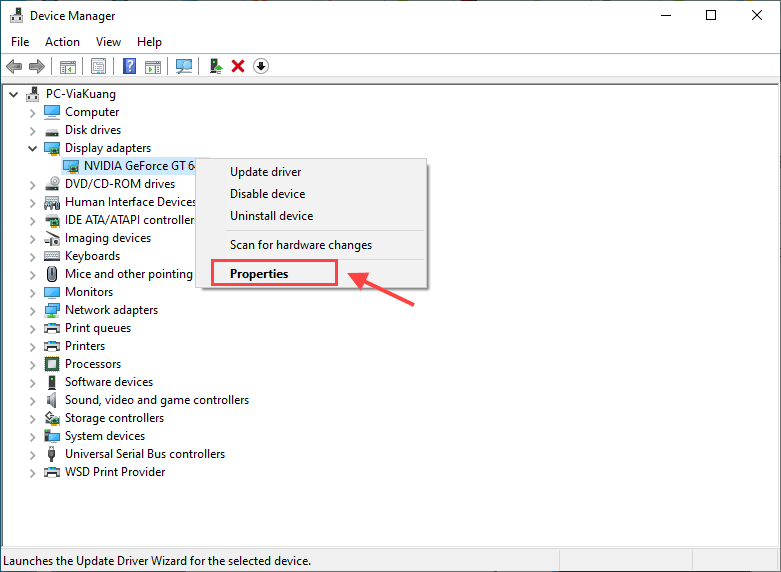Expand the Universal Serial Bus controllers node
This screenshot has height=572, width=781.
tap(32, 454)
